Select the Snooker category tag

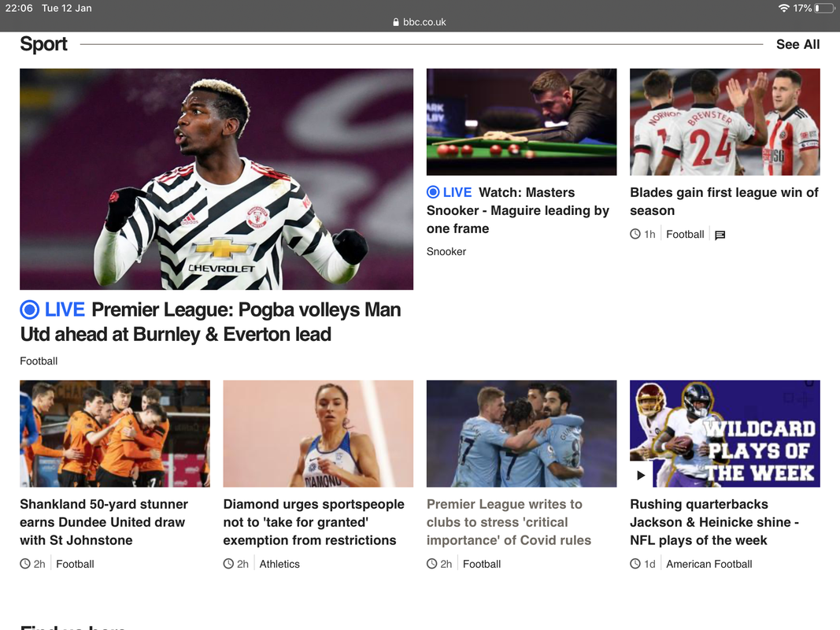point(446,252)
